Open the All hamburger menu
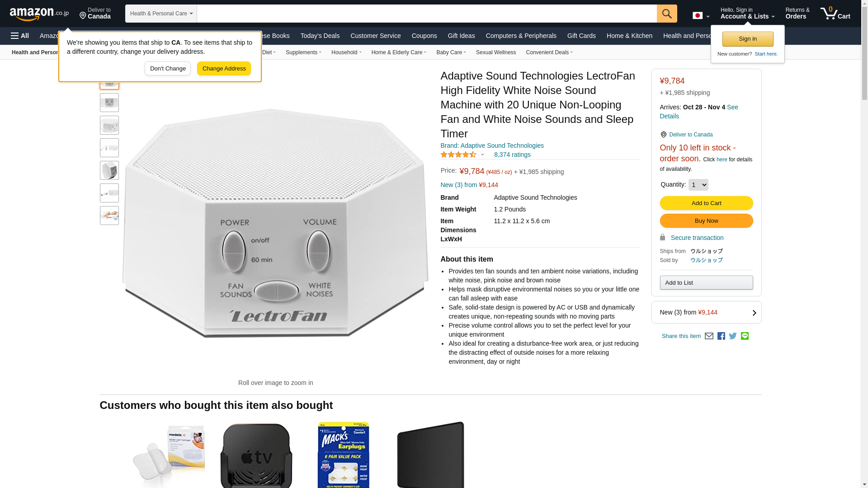This screenshot has height=488, width=868. click(x=20, y=36)
